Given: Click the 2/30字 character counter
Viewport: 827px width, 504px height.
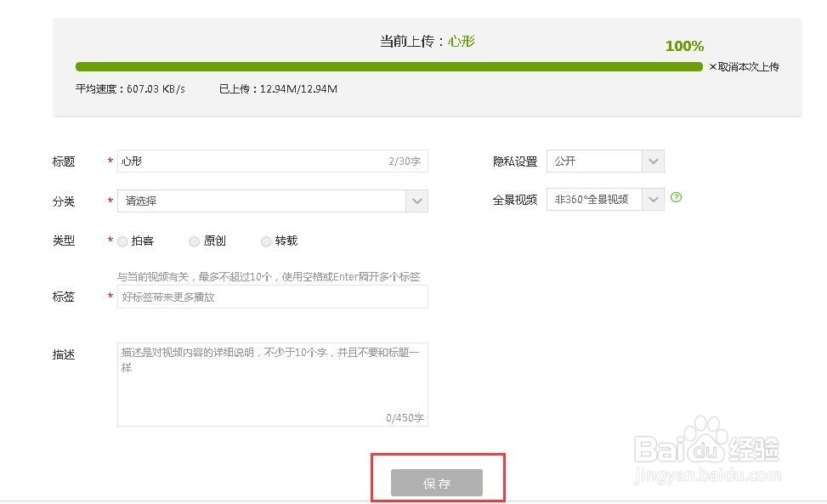Looking at the screenshot, I should click(x=405, y=161).
